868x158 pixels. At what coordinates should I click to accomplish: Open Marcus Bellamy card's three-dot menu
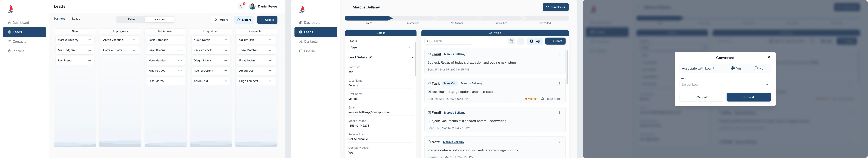point(89,40)
